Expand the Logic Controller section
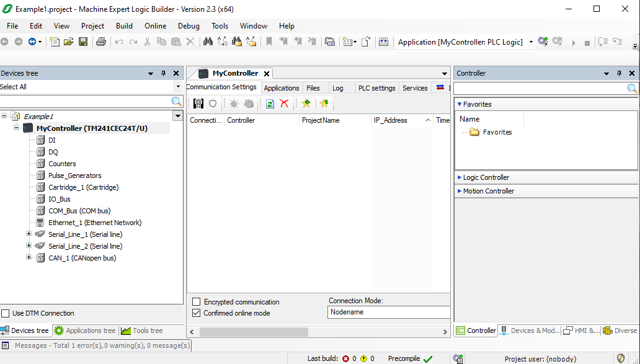640x364 pixels. click(x=460, y=177)
